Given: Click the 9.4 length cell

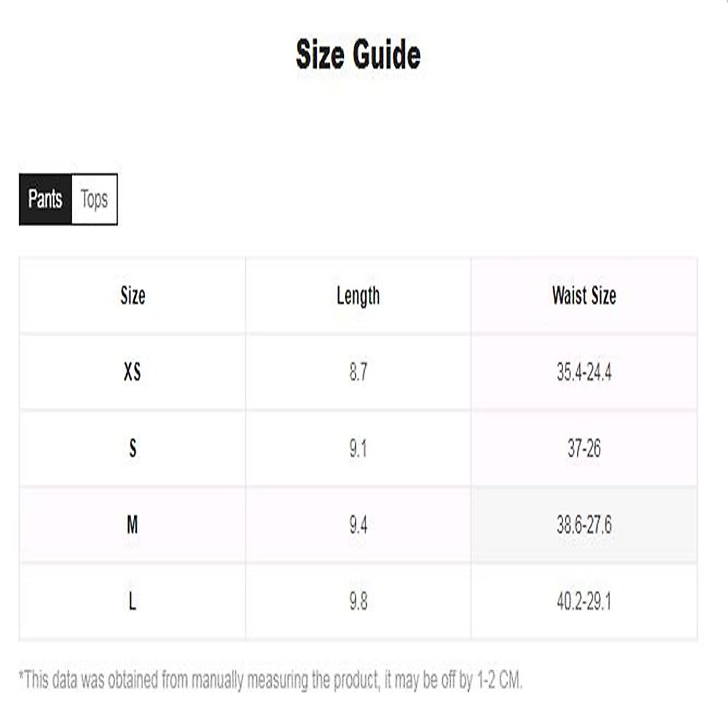Looking at the screenshot, I should pos(358,525).
